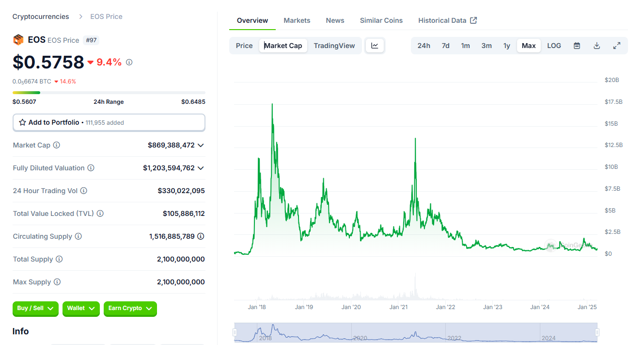
Task: Click the Market Cap info icon
Action: point(57,145)
